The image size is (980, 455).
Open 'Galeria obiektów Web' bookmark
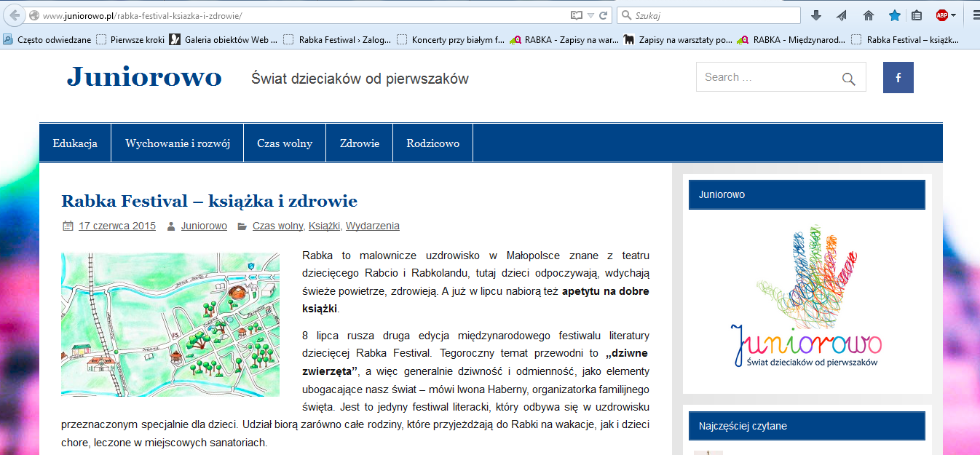click(224, 40)
